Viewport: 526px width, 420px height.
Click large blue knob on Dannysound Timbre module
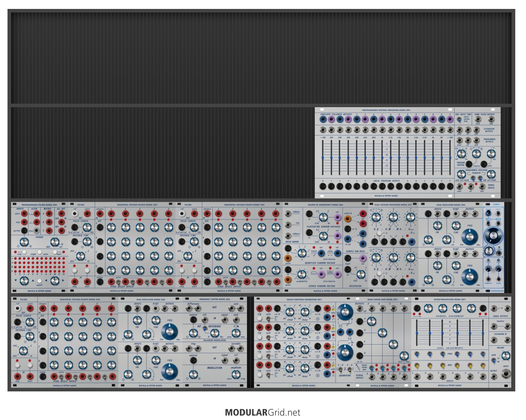click(x=493, y=235)
